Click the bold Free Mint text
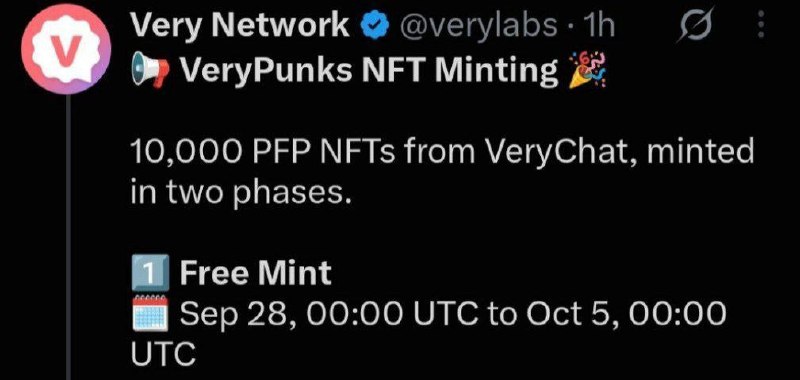 [x=255, y=273]
